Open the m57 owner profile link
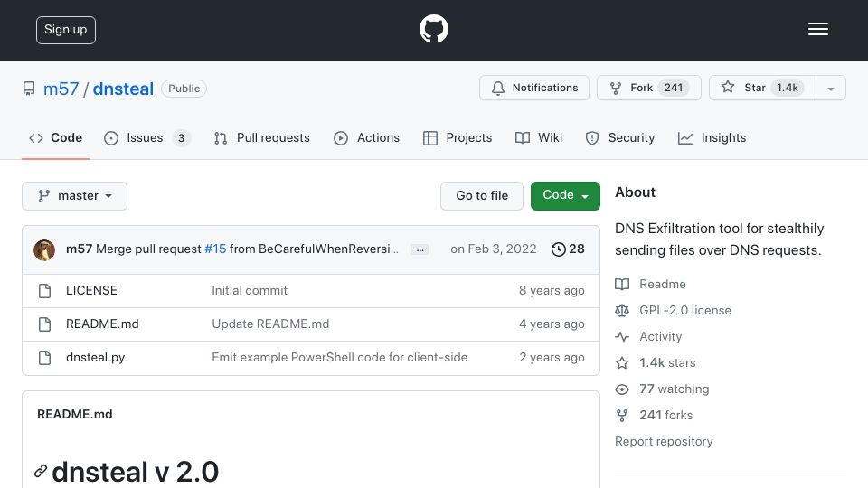The image size is (868, 488). pos(61,89)
